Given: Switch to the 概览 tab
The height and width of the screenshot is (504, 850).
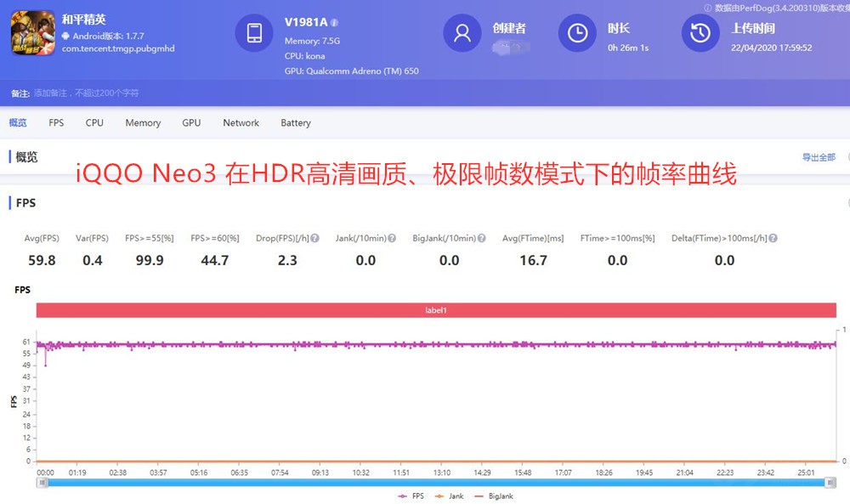Looking at the screenshot, I should pyautogui.click(x=18, y=123).
